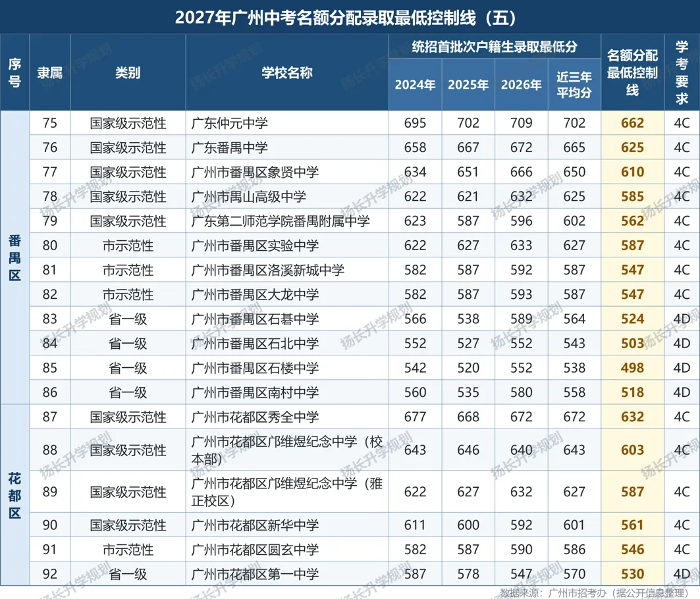Click school name 广东仲元中学
This screenshot has height=599, width=700.
click(229, 123)
